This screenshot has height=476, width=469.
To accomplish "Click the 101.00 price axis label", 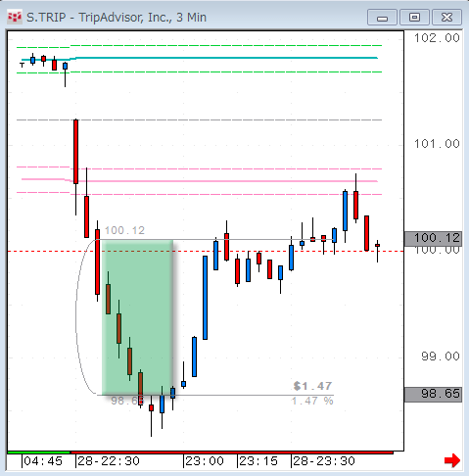I will point(437,144).
